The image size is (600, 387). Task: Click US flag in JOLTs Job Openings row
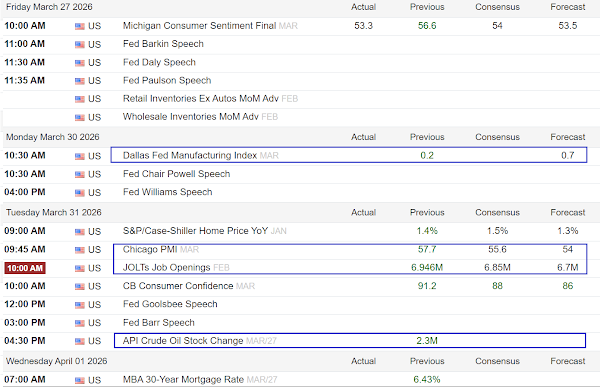coord(80,268)
